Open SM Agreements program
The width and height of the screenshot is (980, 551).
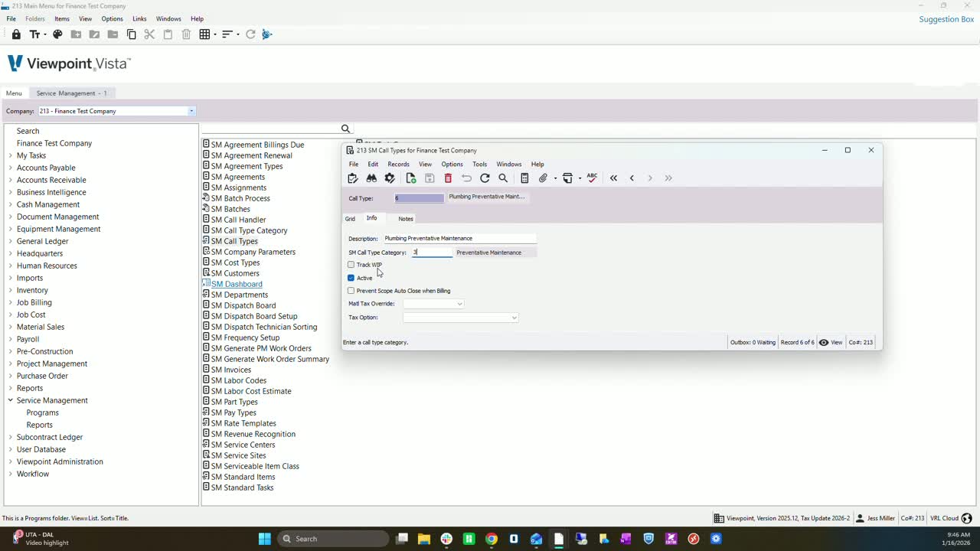coord(238,177)
